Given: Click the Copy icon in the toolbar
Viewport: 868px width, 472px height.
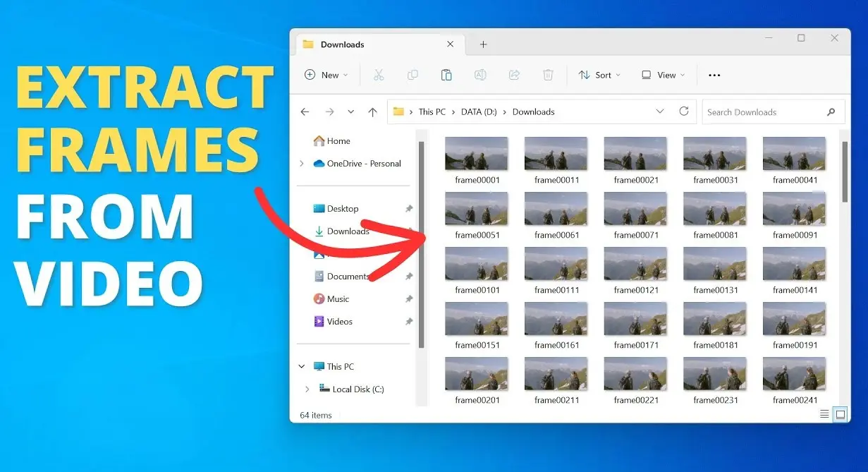Looking at the screenshot, I should click(x=412, y=75).
